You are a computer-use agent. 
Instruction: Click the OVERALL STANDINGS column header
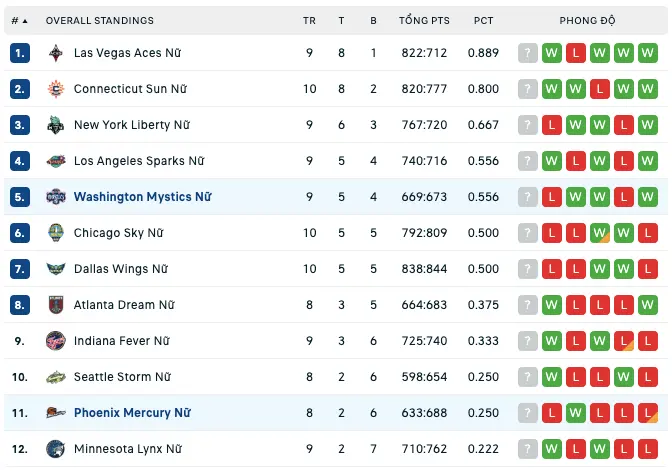(x=99, y=21)
